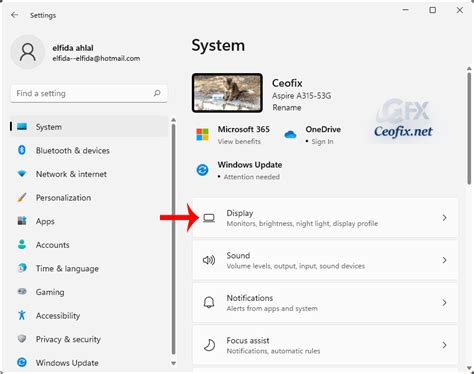Viewport: 474px width, 374px height.
Task: Open the Display settings row
Action: [325, 218]
